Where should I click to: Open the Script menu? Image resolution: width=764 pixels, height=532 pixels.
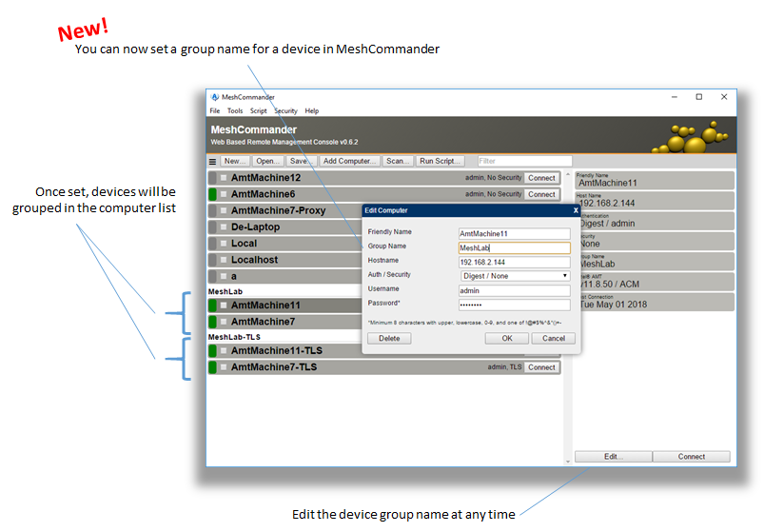pos(258,111)
